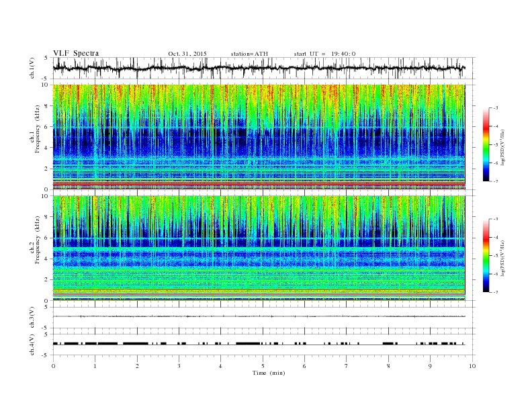Click the time axis tick label "5"
The width and height of the screenshot is (532, 411).
tap(263, 366)
